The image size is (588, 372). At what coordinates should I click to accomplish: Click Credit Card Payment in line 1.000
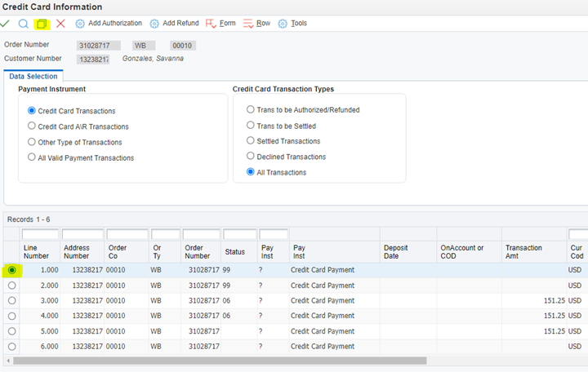323,270
